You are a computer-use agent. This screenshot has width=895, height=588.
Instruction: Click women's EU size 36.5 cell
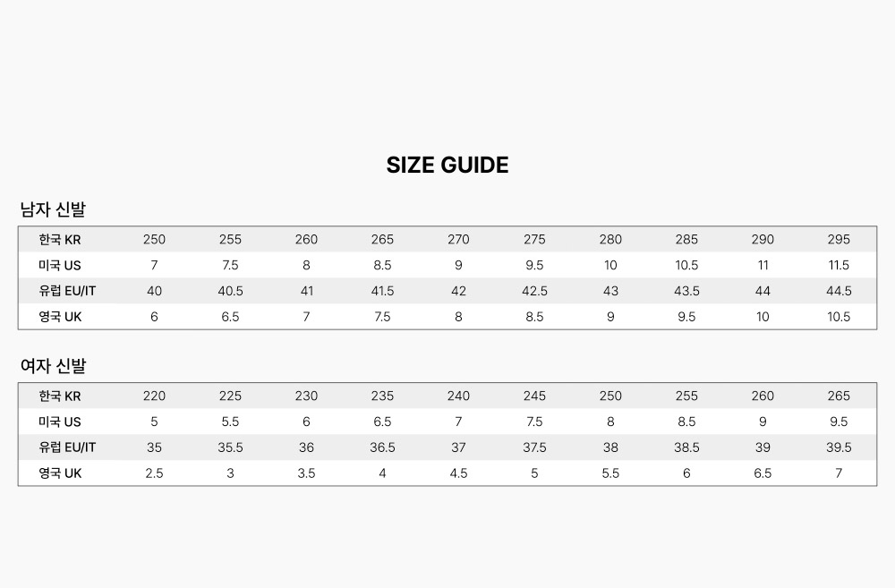click(382, 447)
